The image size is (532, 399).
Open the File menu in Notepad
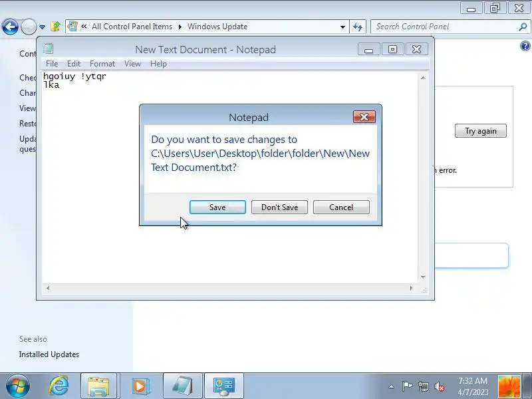(x=52, y=64)
